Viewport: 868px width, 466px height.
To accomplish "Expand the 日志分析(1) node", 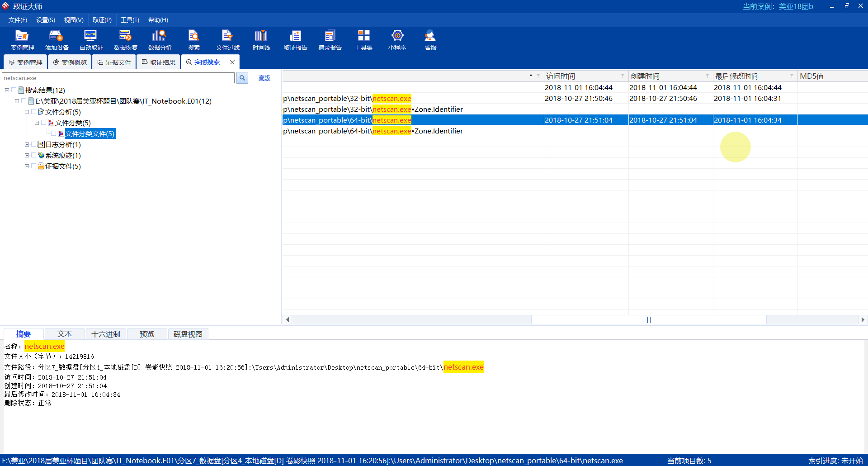I will click(x=27, y=144).
